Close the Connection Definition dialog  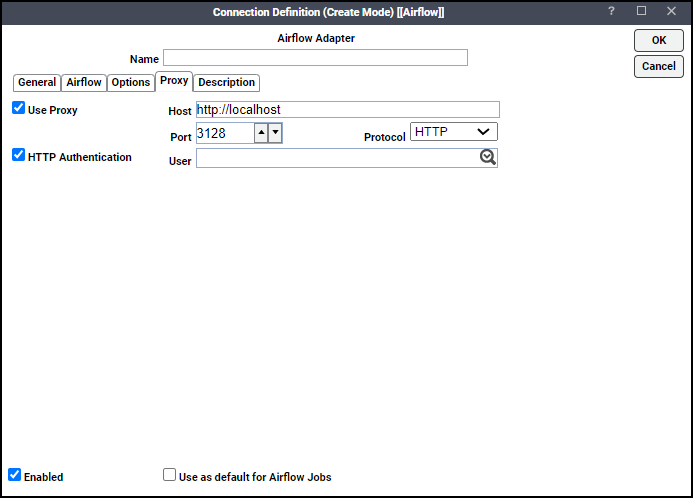coord(671,11)
